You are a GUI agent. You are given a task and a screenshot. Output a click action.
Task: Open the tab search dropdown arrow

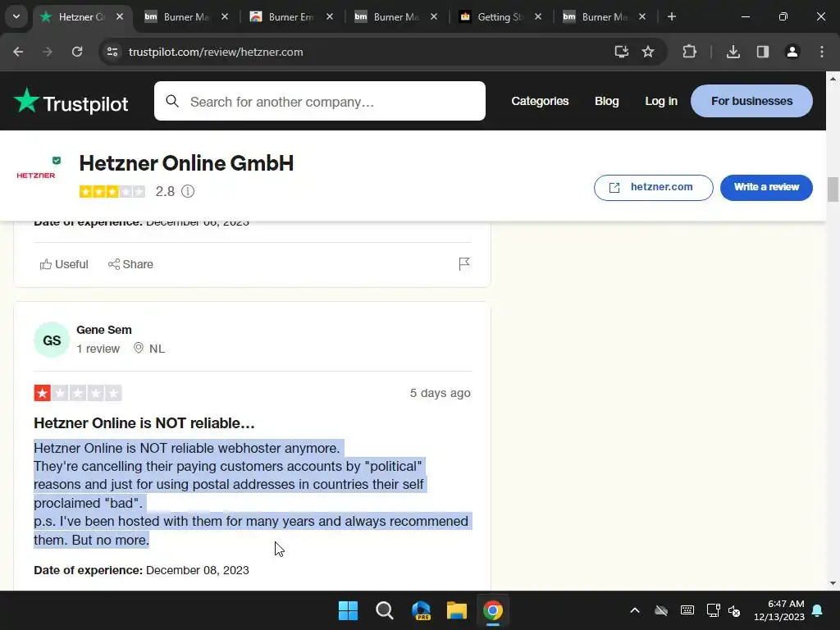[16, 16]
